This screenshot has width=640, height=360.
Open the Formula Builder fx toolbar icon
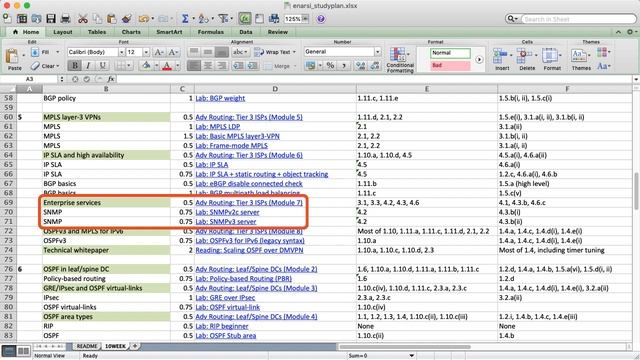[x=245, y=18]
